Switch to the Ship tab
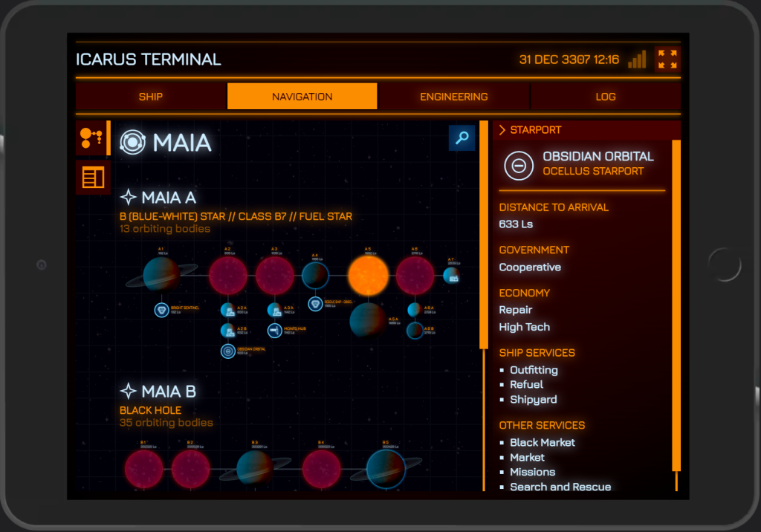This screenshot has width=761, height=532. (151, 97)
